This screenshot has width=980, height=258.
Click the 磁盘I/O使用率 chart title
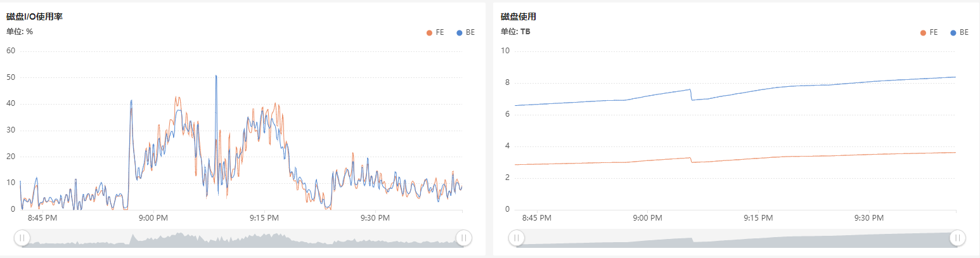34,16
